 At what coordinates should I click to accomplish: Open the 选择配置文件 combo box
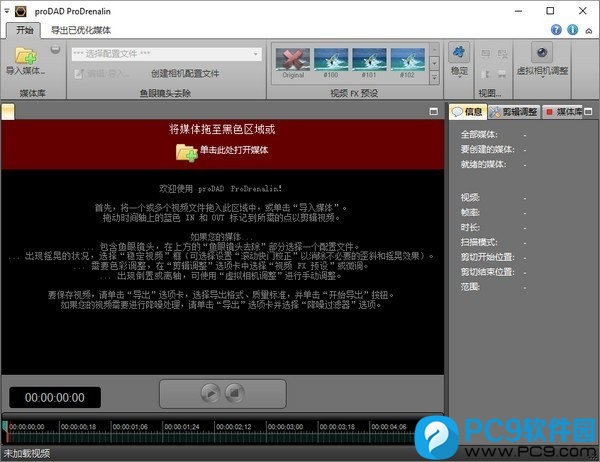166,54
